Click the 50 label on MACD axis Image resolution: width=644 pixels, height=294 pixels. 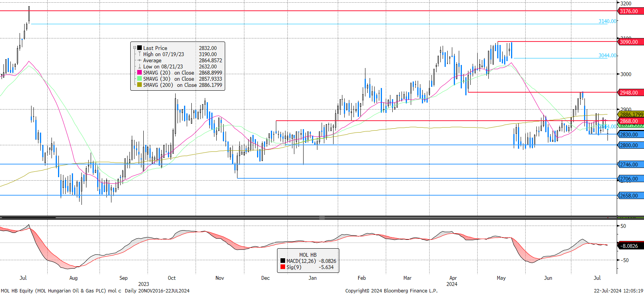[623, 226]
